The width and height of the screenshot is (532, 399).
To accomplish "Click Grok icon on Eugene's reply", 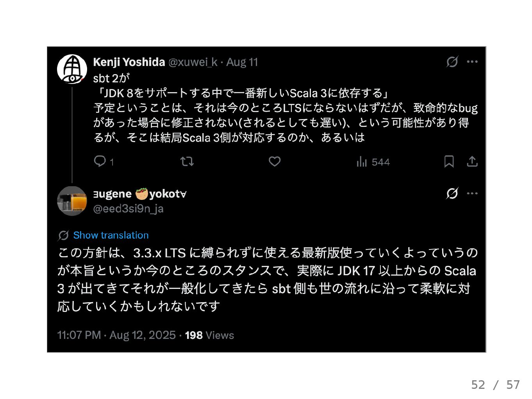I will click(x=452, y=193).
